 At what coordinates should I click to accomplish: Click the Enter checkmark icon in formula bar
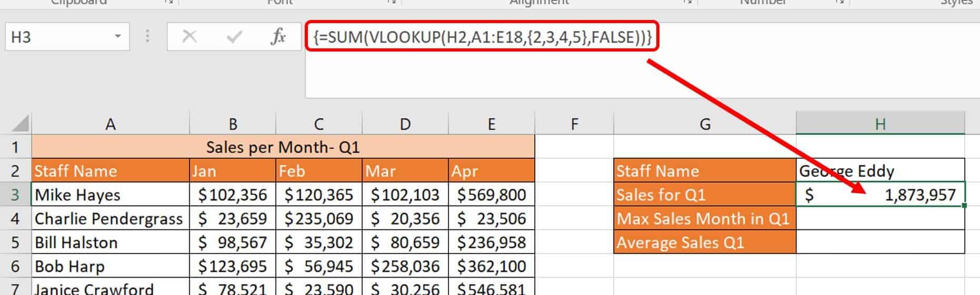click(234, 37)
